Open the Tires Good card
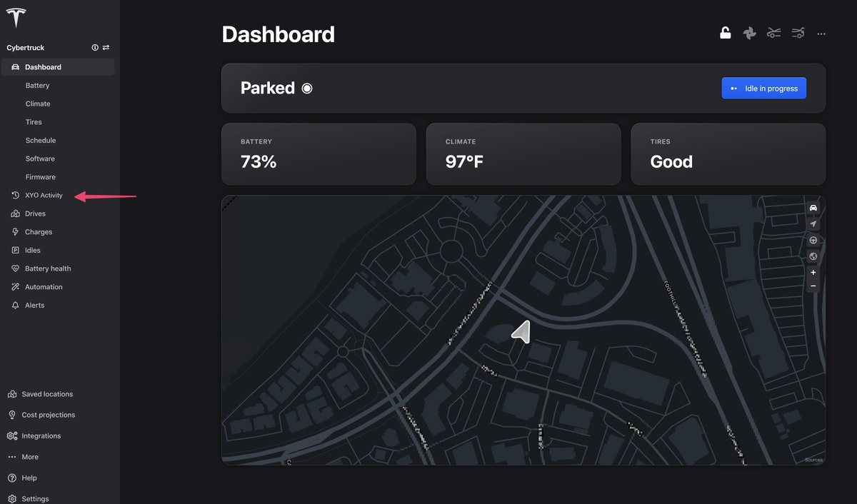Screen dimensions: 857x504 (x=728, y=154)
